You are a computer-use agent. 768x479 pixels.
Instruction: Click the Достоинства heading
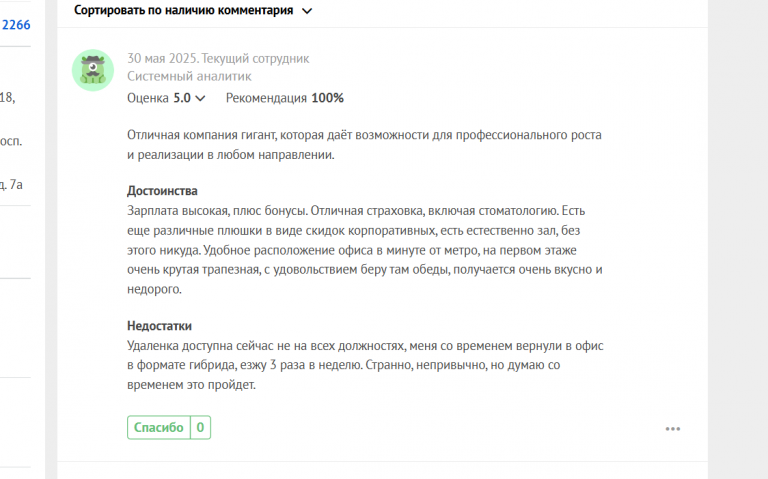[x=162, y=191]
